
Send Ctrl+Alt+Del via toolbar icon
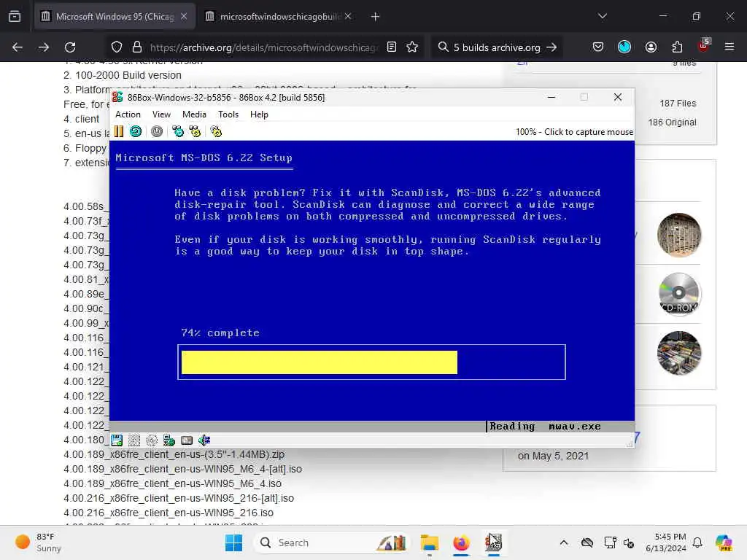(x=178, y=131)
